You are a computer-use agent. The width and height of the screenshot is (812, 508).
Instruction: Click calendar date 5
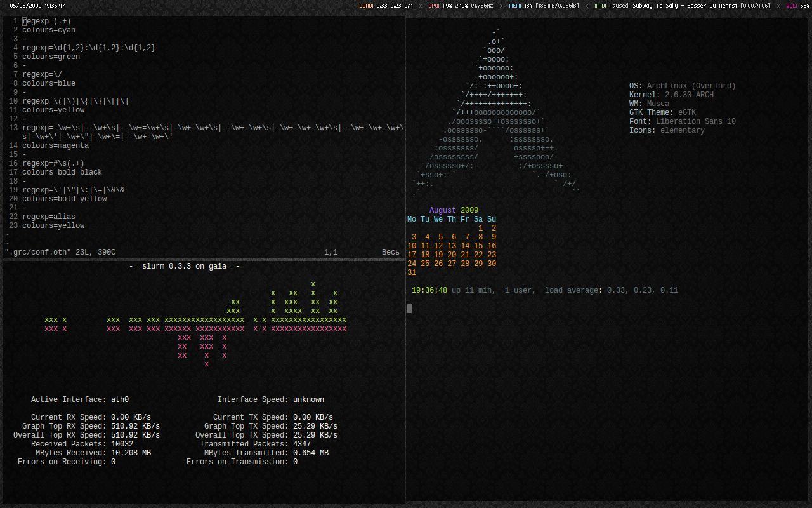(x=441, y=237)
